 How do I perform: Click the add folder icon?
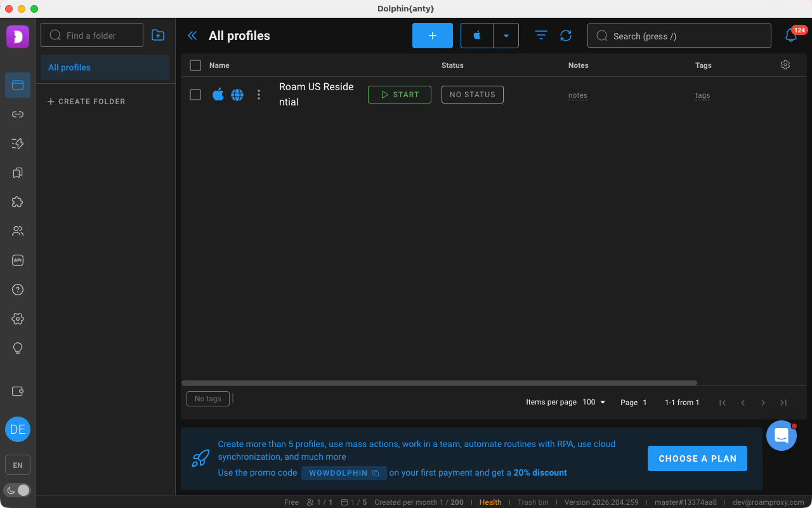[158, 36]
